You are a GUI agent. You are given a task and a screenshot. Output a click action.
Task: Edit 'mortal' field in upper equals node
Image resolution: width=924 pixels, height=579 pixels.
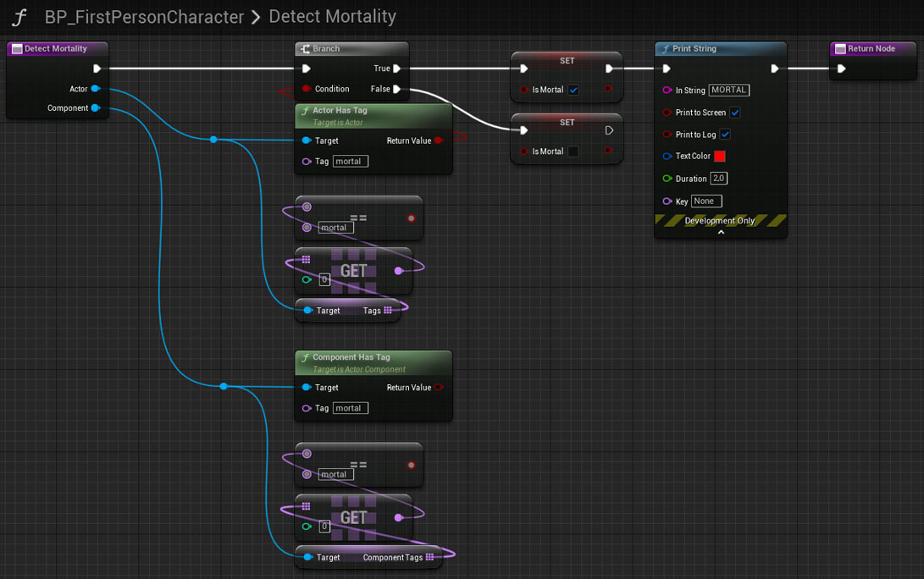tap(336, 228)
